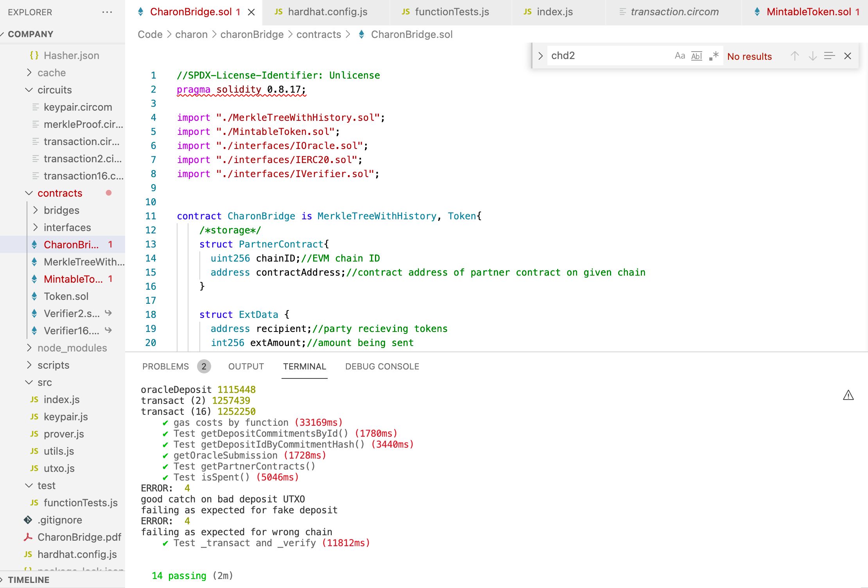
Task: Click breadcrumb segment Code
Action: pos(150,34)
